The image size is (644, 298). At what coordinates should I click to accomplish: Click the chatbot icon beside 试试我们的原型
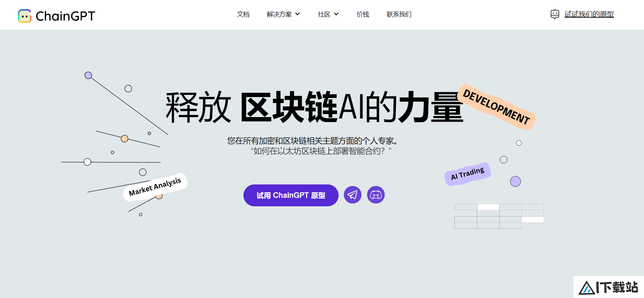tap(555, 14)
